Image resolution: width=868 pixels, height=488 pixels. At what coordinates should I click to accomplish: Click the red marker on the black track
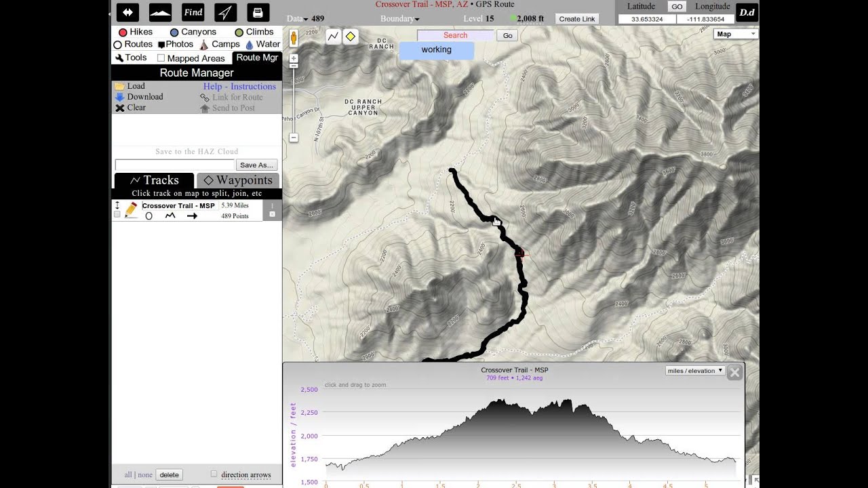519,253
